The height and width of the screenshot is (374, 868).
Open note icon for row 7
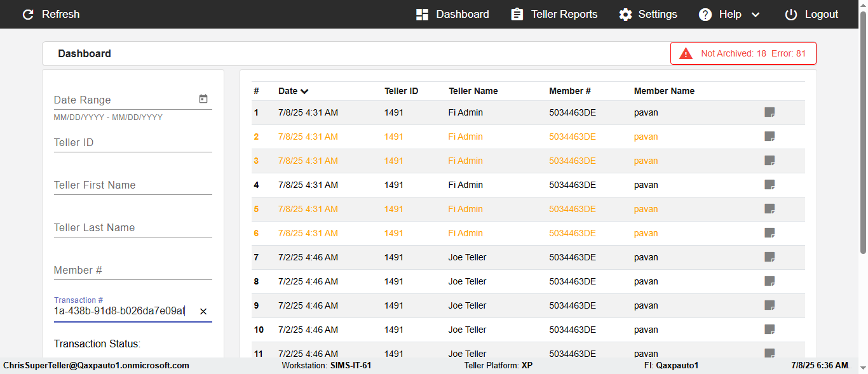[x=770, y=257]
